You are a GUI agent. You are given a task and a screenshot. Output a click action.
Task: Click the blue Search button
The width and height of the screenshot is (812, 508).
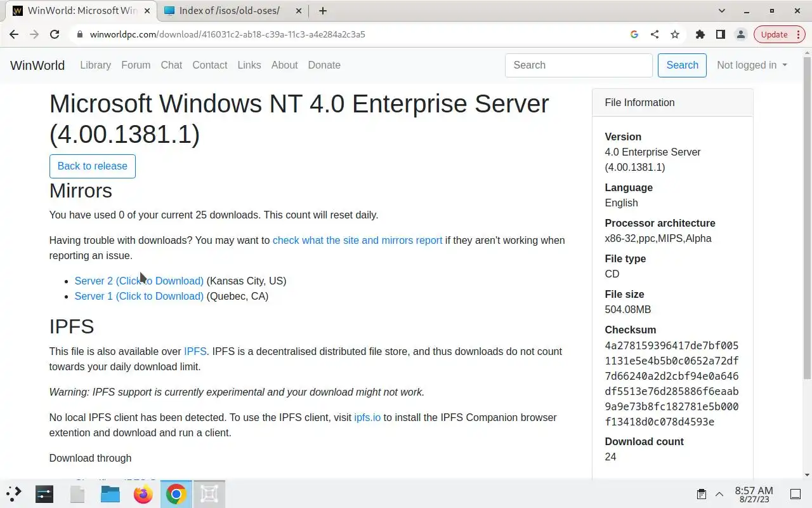[682, 65]
